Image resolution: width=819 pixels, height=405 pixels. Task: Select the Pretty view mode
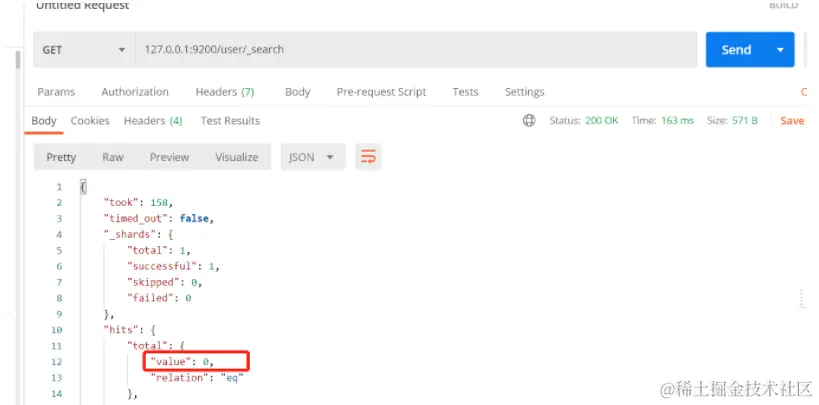coord(61,157)
